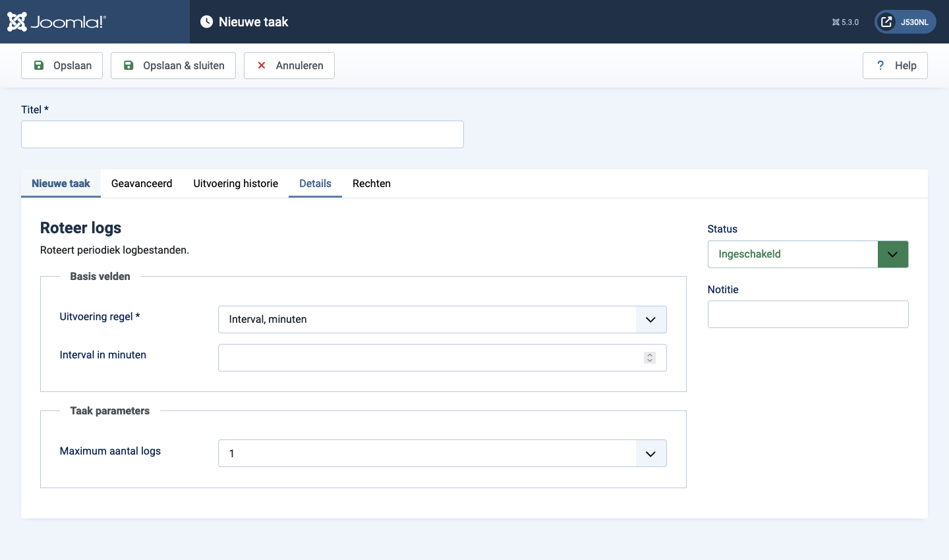Expand the Uitvoering regel dropdown
This screenshot has width=949, height=560.
coord(442,320)
